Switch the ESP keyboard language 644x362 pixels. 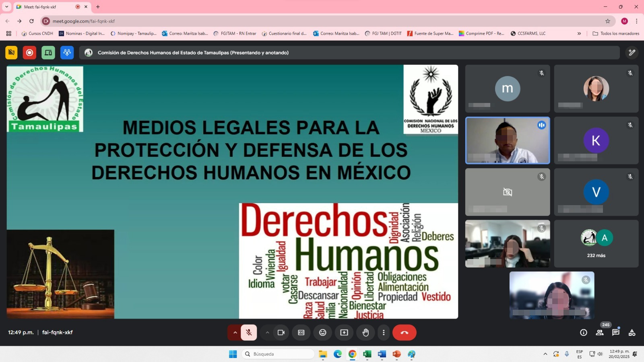tap(580, 354)
